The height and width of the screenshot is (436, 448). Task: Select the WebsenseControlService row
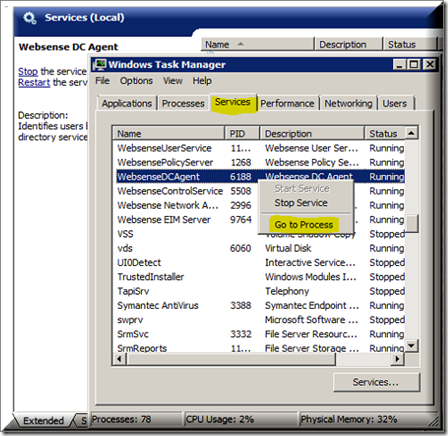click(260, 191)
